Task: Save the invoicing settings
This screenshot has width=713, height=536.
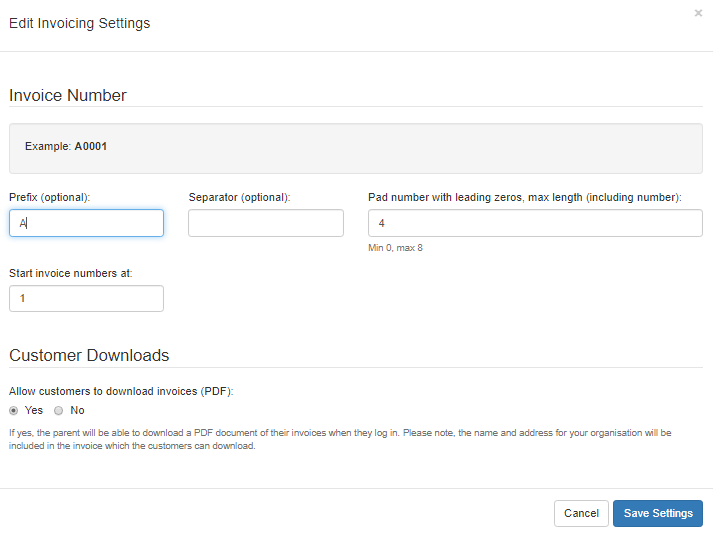Action: click(x=657, y=513)
